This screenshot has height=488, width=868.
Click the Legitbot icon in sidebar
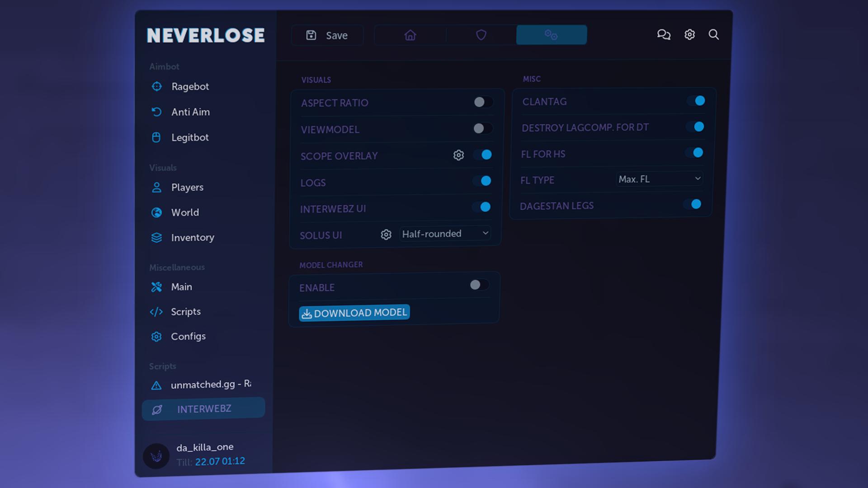tap(156, 137)
